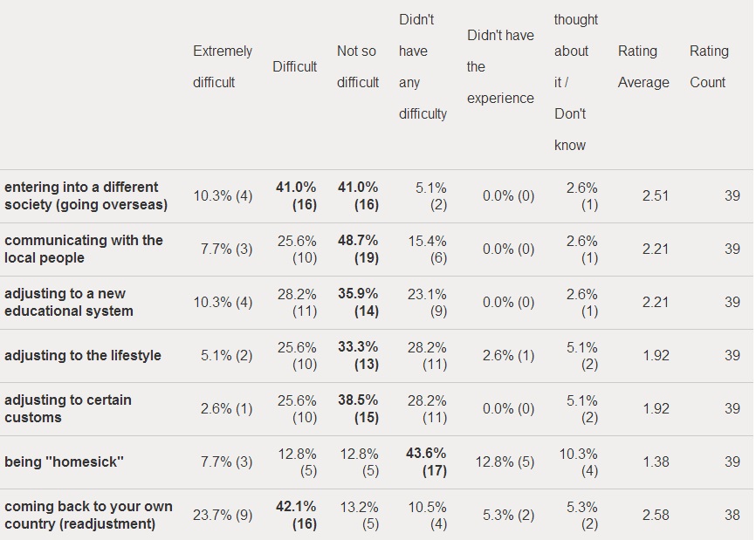Viewport: 756px width, 540px height.
Task: Select the rating count value 38
Action: pos(732,515)
